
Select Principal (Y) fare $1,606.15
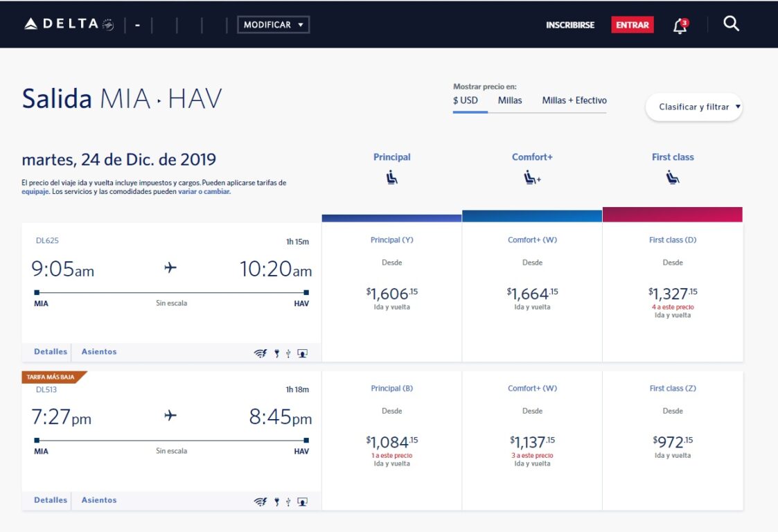pos(392,292)
